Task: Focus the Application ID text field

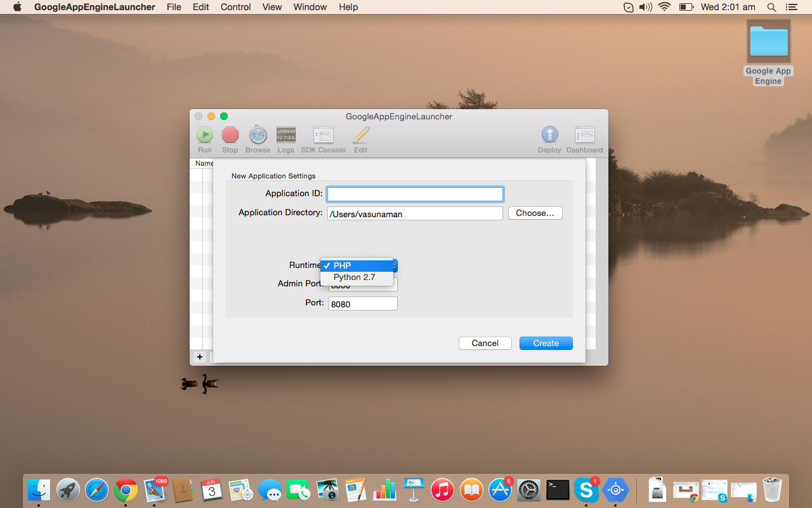Action: click(x=415, y=194)
